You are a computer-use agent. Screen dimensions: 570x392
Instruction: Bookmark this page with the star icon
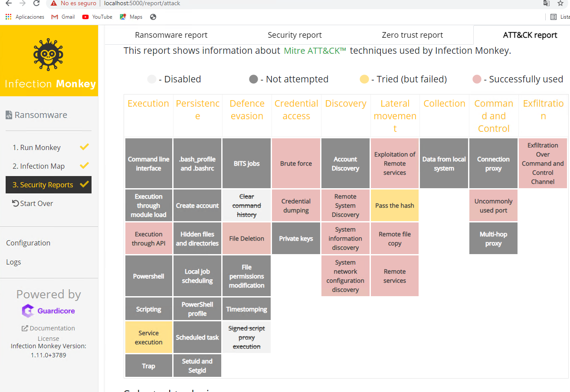click(560, 3)
